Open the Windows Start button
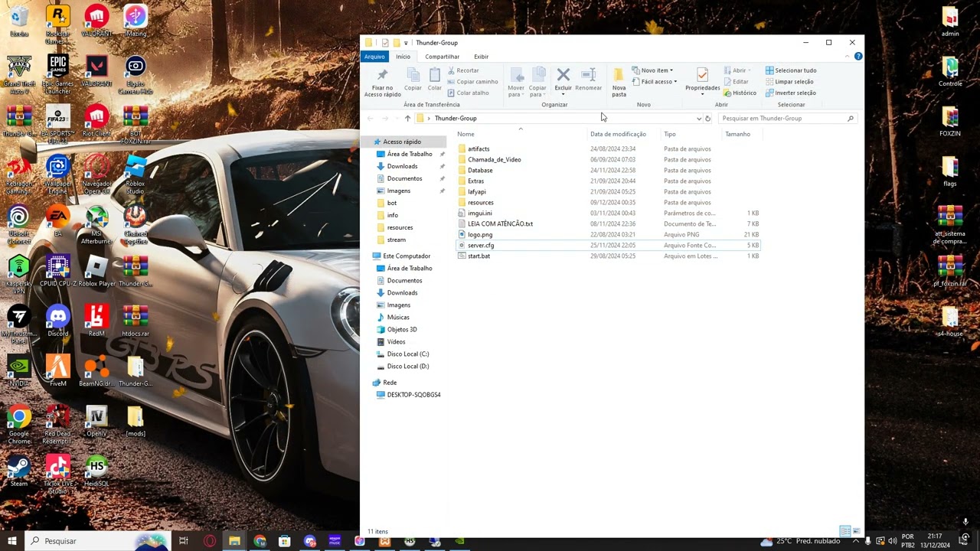 (12, 541)
